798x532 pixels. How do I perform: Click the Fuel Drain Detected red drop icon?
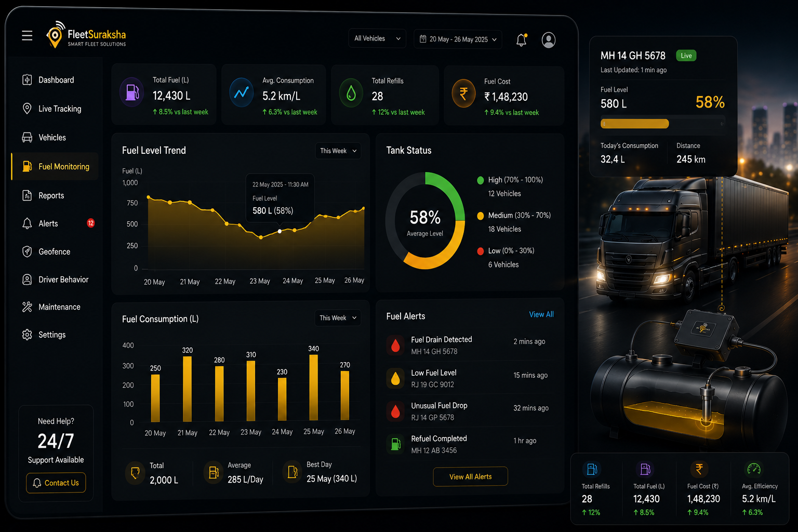pyautogui.click(x=395, y=345)
